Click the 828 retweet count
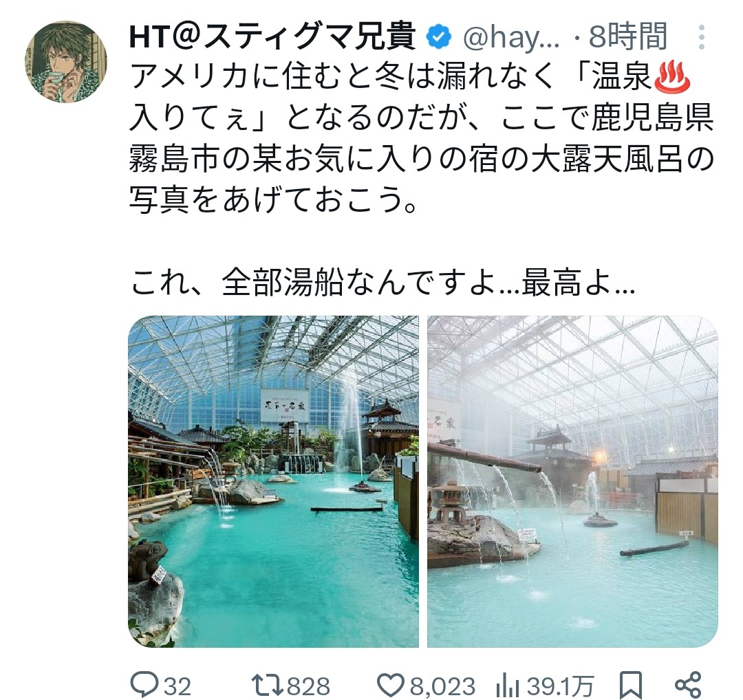Viewport: 743px width, 700px height. (308, 686)
